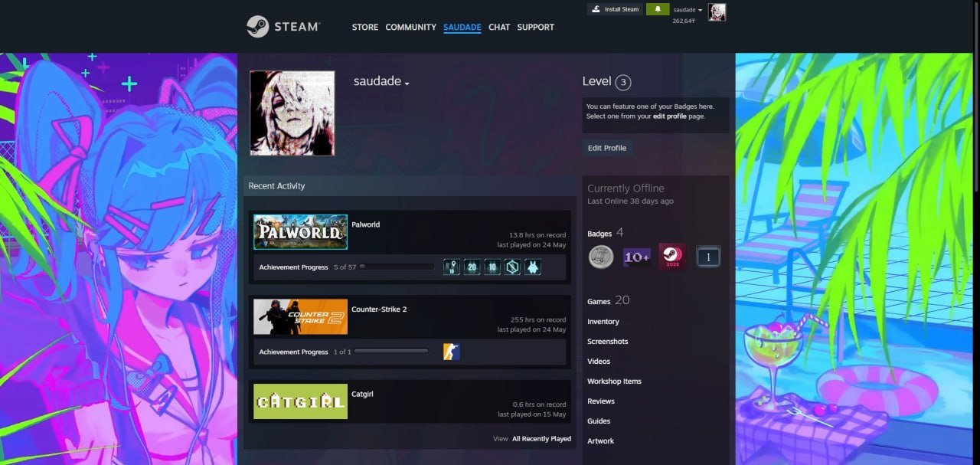Open the Counter-Strike 2 banner image
980x465 pixels.
pyautogui.click(x=301, y=317)
